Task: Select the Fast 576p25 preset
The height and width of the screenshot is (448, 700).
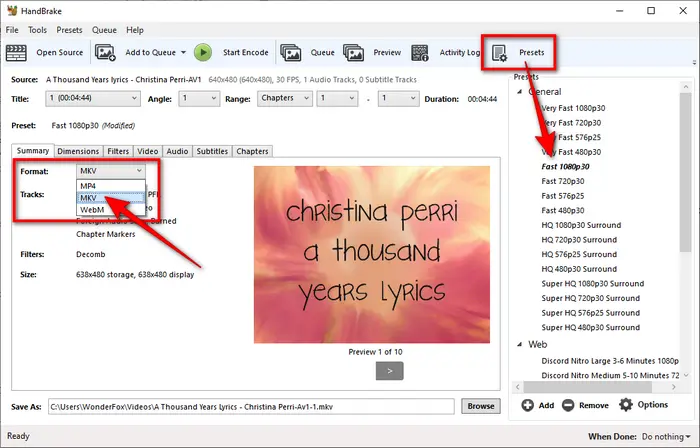Action: coord(562,196)
